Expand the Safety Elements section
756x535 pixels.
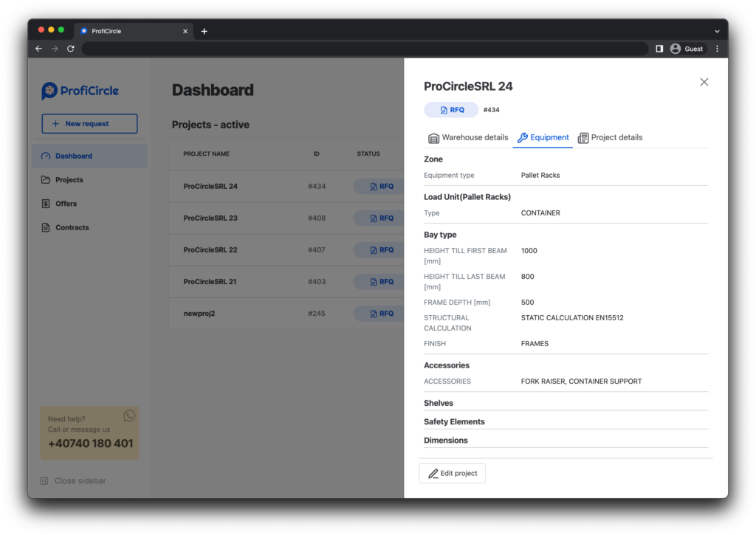click(x=454, y=422)
